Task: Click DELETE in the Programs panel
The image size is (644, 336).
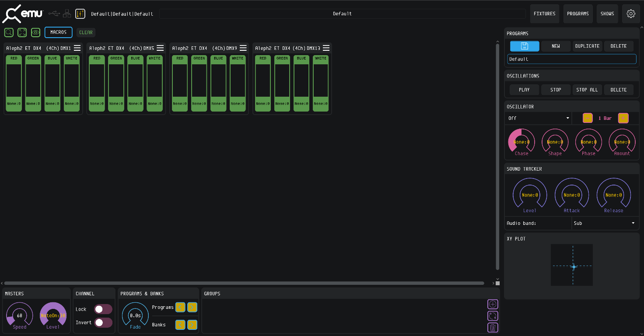Action: coord(619,46)
